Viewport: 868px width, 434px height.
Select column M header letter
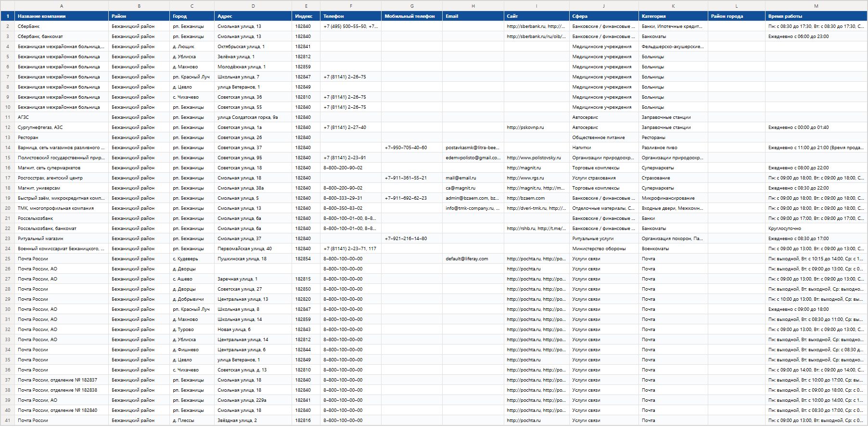pyautogui.click(x=816, y=6)
